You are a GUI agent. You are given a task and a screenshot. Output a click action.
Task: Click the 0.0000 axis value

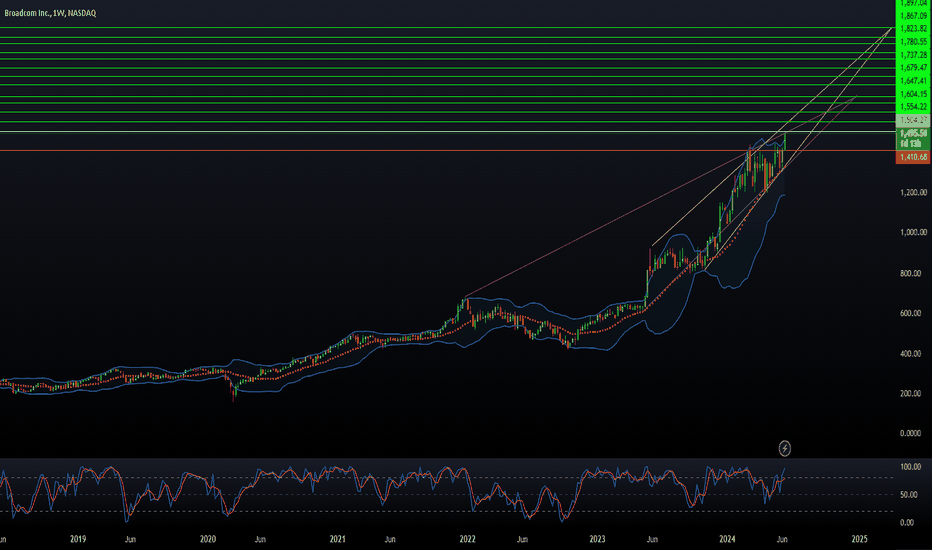pyautogui.click(x=911, y=433)
